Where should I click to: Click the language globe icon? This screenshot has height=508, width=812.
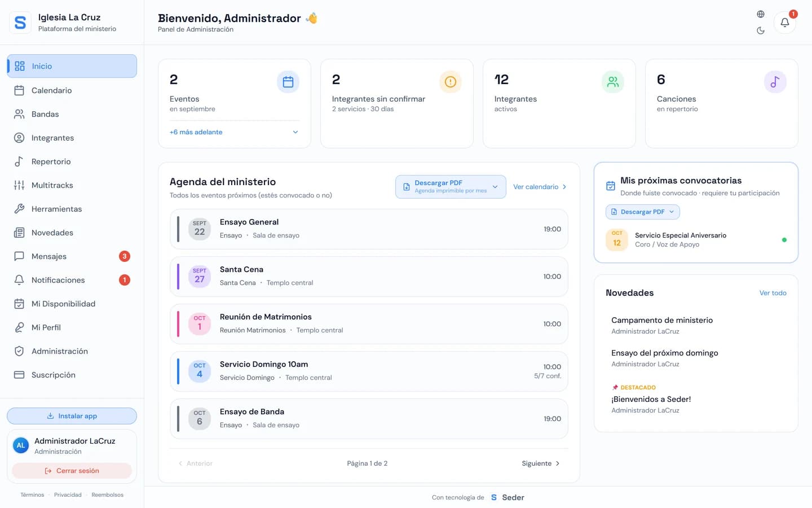click(x=761, y=14)
